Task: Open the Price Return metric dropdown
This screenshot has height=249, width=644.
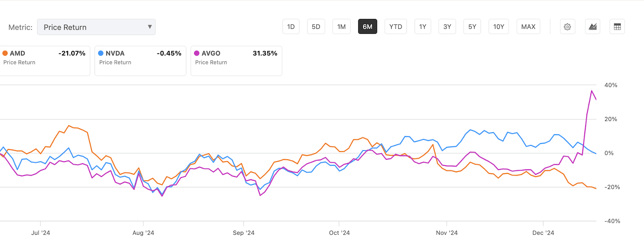Action: click(x=96, y=27)
